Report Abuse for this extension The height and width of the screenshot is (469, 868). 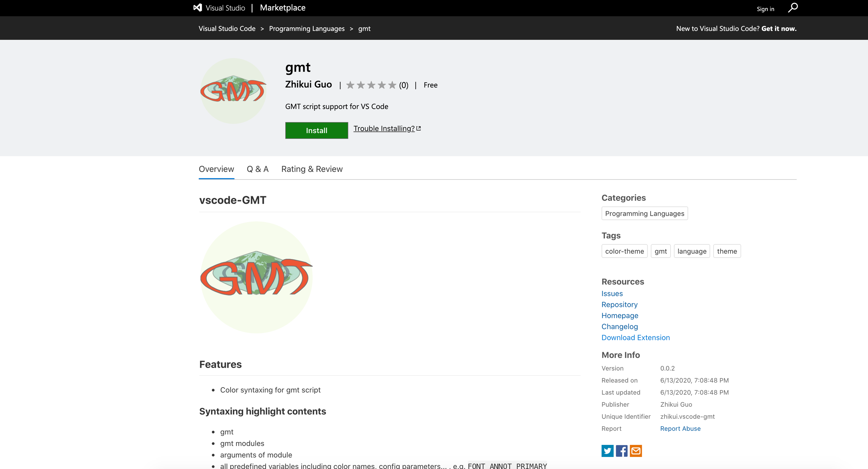[x=680, y=428]
